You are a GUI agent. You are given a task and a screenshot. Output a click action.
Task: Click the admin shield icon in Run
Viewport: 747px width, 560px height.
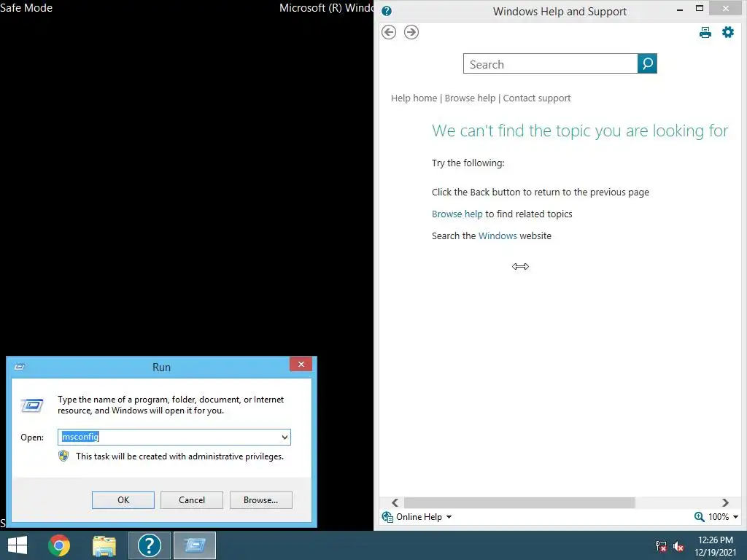[x=63, y=456]
